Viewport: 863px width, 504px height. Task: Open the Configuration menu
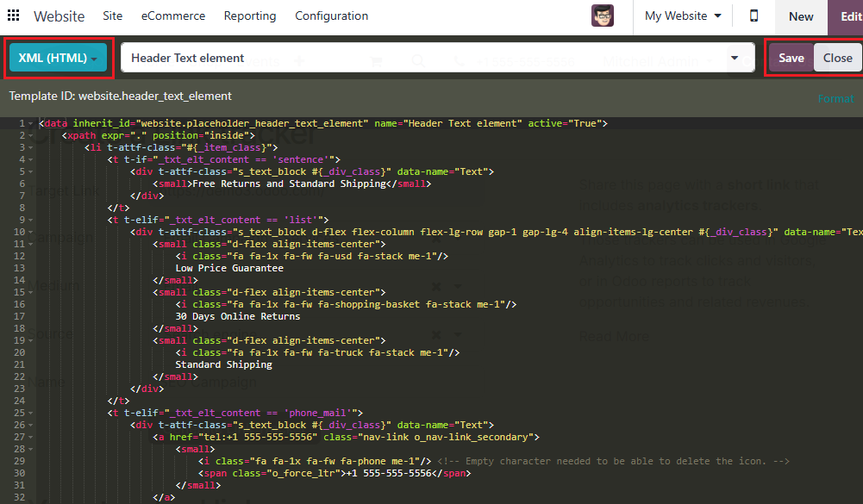point(331,16)
